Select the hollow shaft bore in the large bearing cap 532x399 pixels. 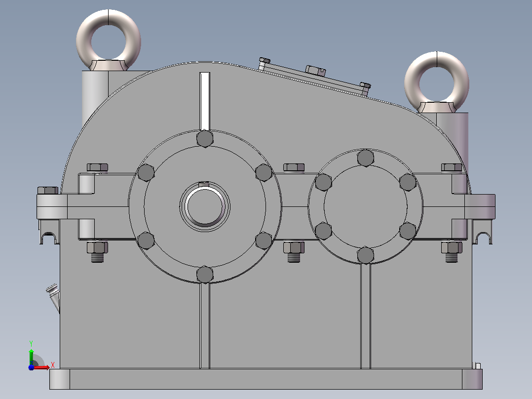point(205,206)
